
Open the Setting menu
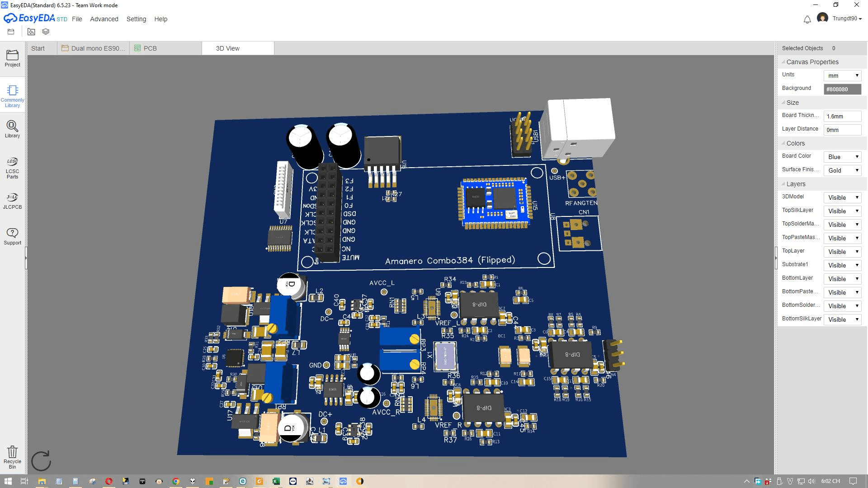point(136,19)
